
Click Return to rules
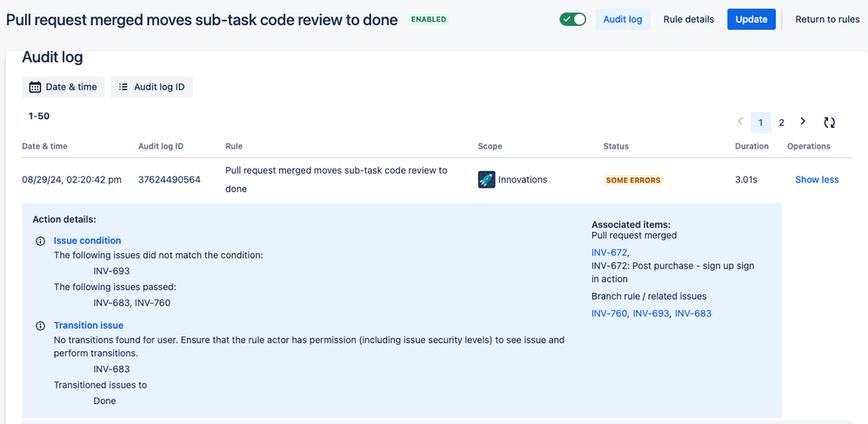[x=827, y=19]
